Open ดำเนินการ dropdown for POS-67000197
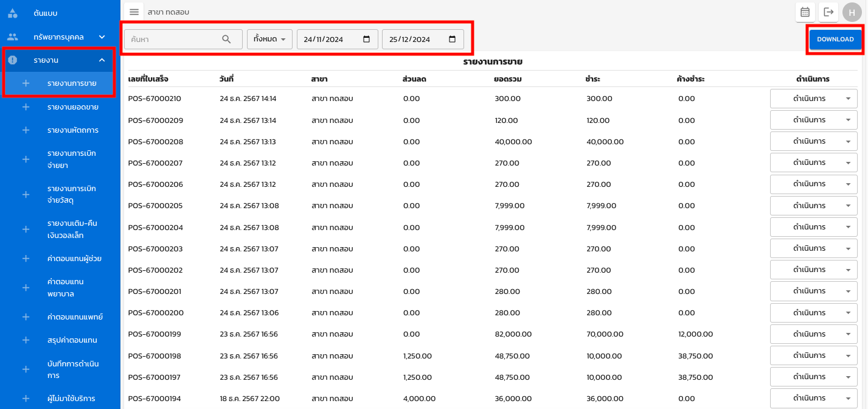 (814, 377)
